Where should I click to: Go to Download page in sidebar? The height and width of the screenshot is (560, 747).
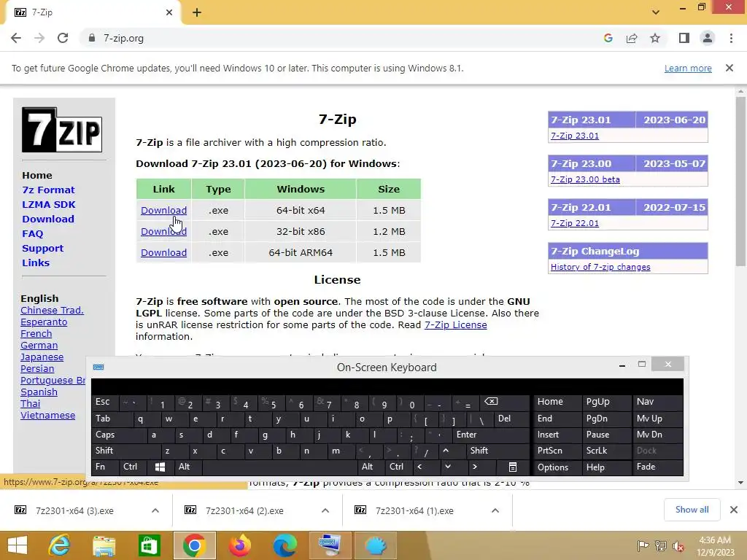(48, 219)
